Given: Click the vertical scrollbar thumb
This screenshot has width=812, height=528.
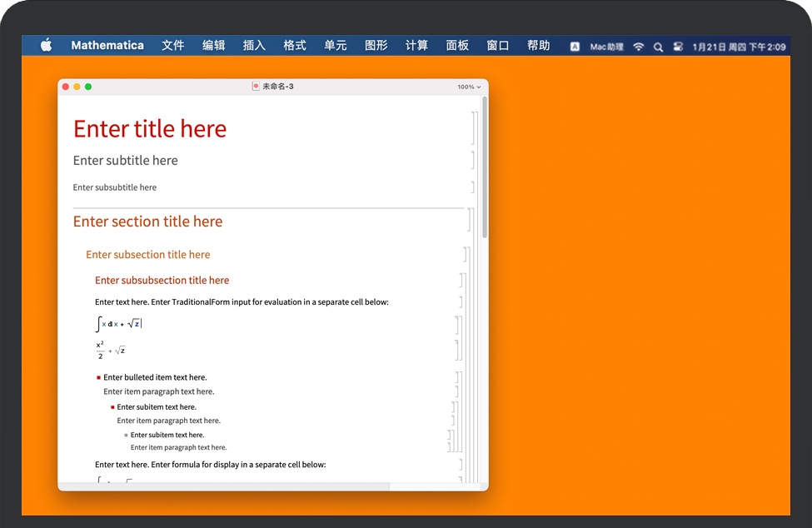Looking at the screenshot, I should pos(484,167).
